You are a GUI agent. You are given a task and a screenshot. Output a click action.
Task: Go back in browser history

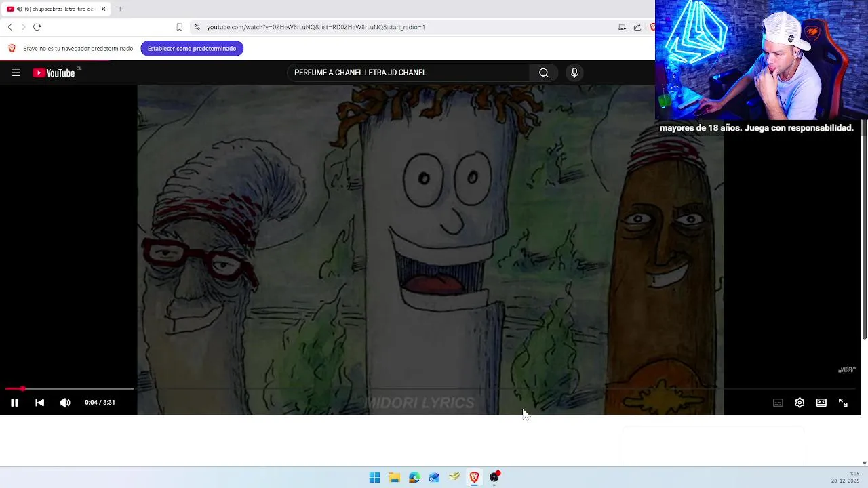[9, 27]
